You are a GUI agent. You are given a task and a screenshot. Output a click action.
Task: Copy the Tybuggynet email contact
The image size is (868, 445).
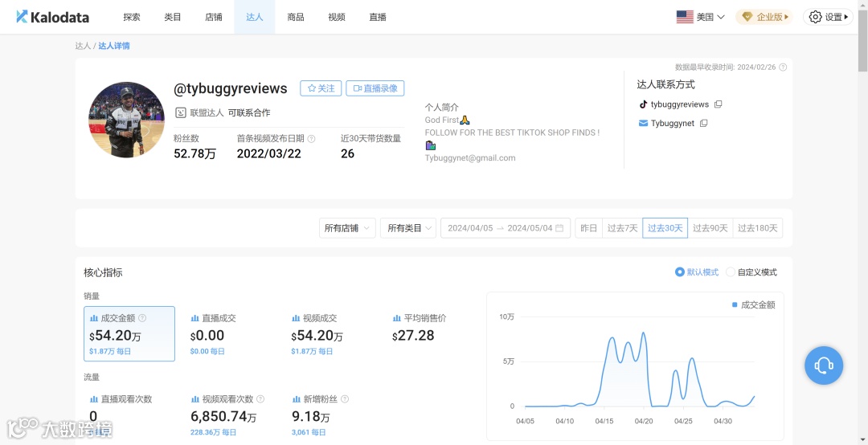coord(703,123)
